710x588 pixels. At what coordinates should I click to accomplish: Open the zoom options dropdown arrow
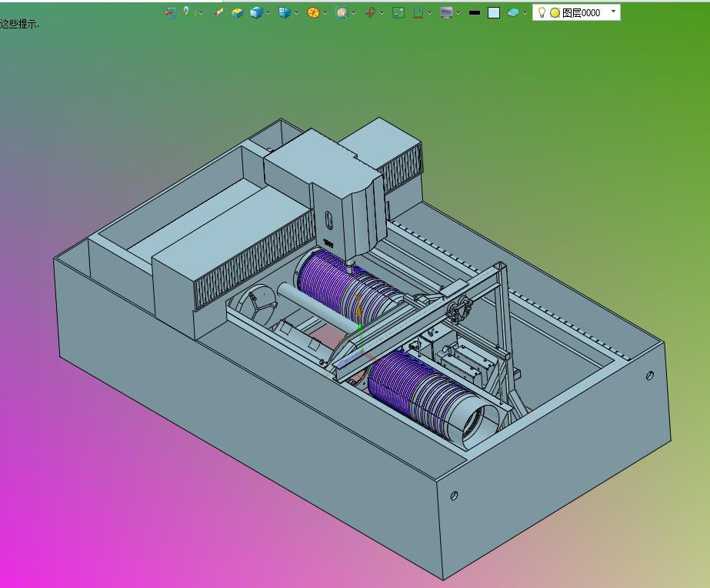(354, 13)
